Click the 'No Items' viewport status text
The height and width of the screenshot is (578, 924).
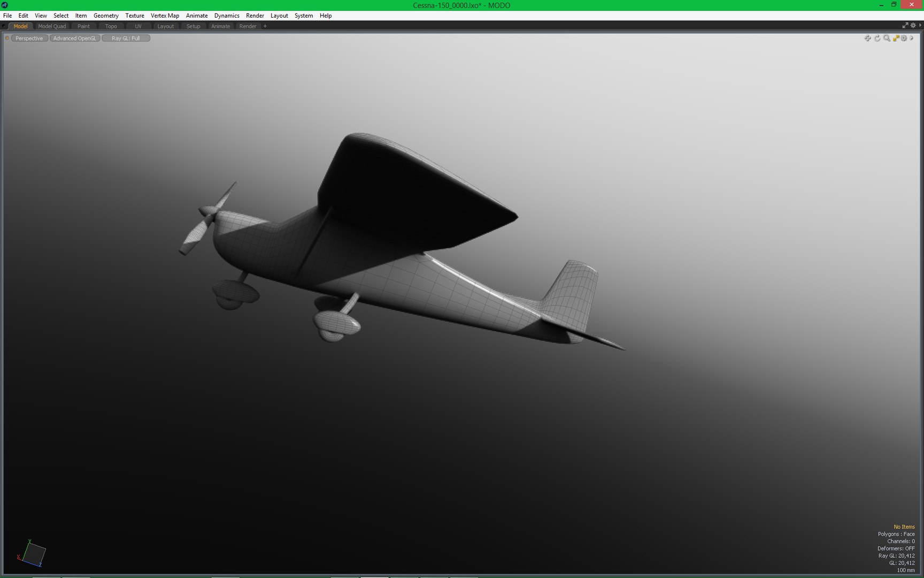coord(904,527)
